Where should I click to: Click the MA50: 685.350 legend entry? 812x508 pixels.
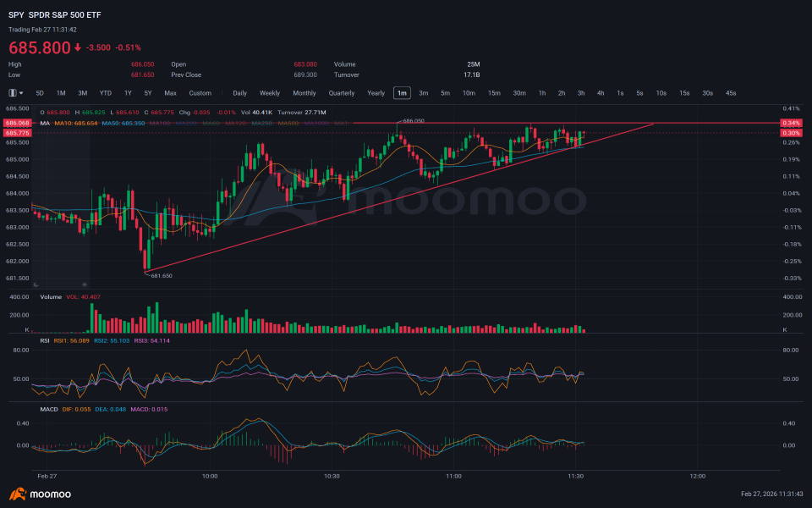pyautogui.click(x=123, y=124)
